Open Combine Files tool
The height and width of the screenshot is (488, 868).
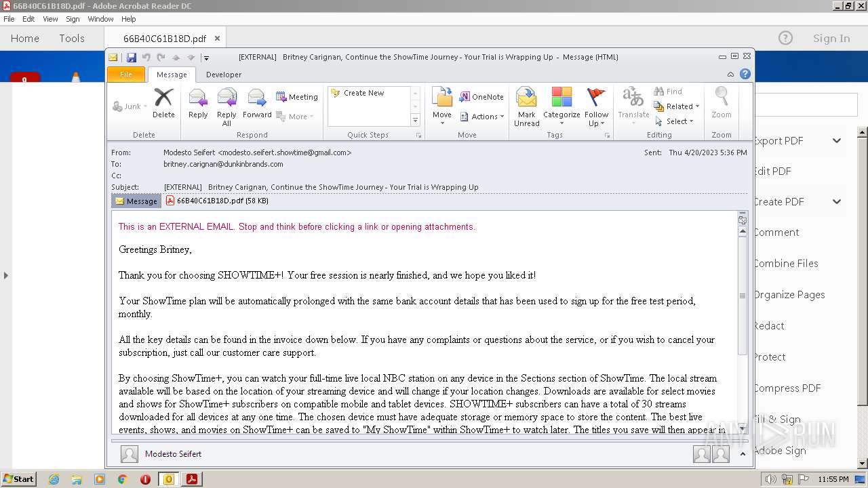[x=786, y=264]
